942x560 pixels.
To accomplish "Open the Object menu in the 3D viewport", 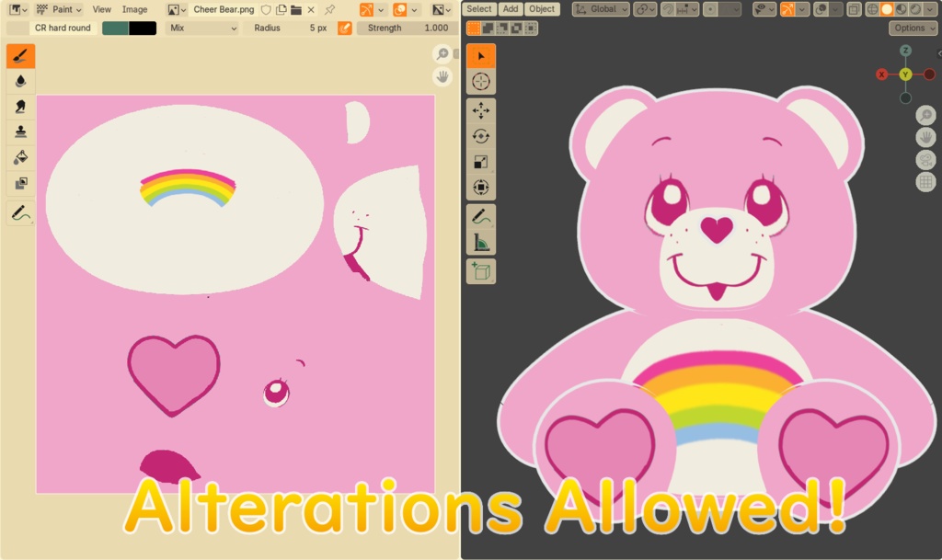I will (542, 9).
